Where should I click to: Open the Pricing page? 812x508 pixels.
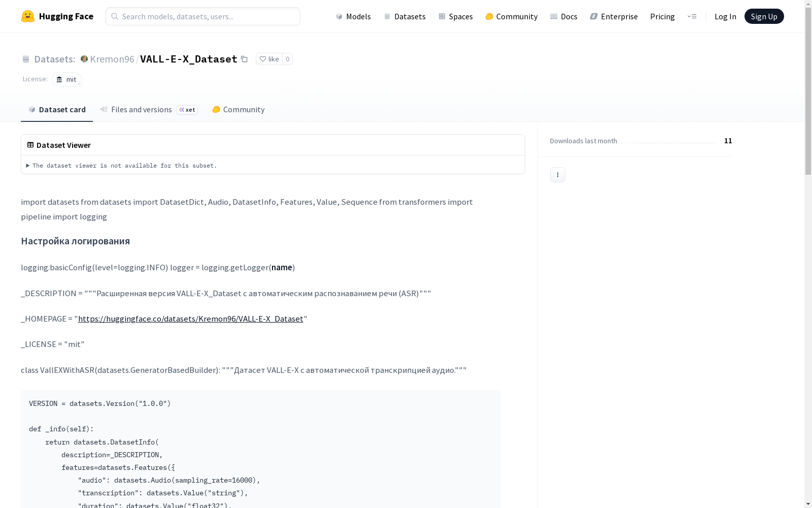[x=662, y=16]
